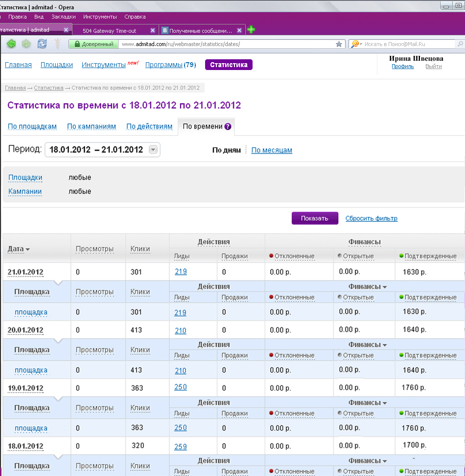
Task: Close the Полученные сообщения tab
Action: (x=239, y=30)
